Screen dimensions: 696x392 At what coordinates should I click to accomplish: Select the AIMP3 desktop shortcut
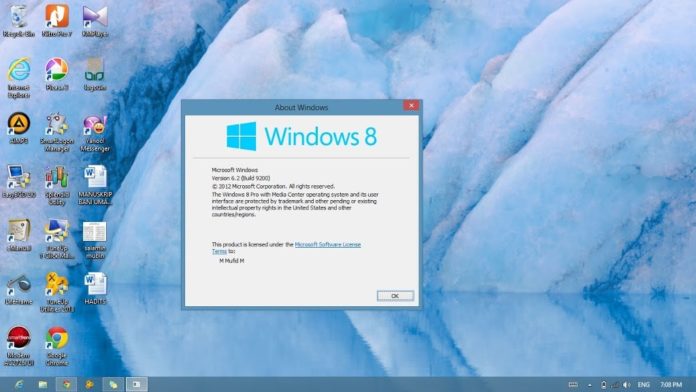pyautogui.click(x=19, y=128)
